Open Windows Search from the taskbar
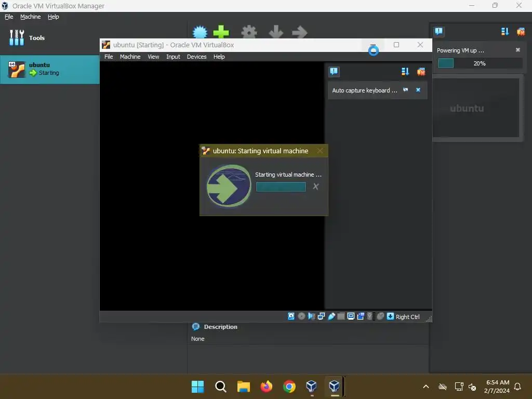This screenshot has height=399, width=532. pyautogui.click(x=220, y=386)
